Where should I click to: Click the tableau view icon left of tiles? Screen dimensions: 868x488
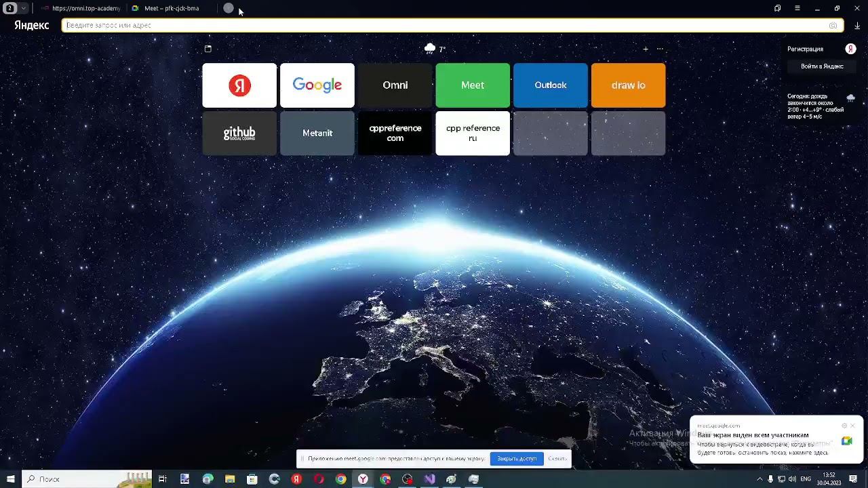[208, 49]
